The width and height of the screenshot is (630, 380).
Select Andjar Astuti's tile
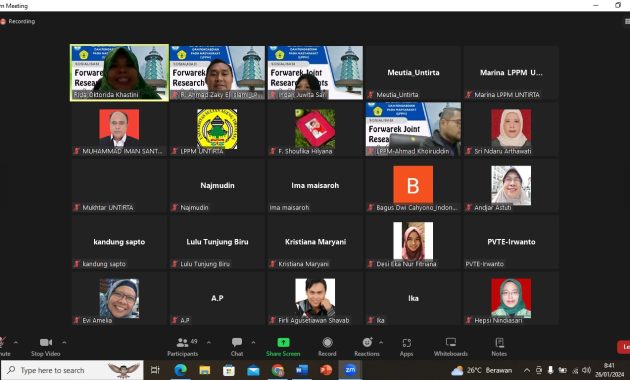tap(511, 186)
